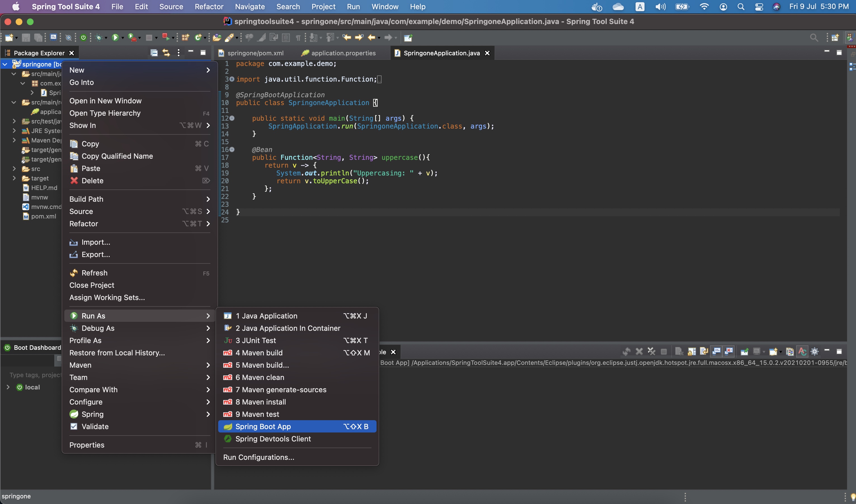Click the green Boot Dashboard power icon
856x504 pixels.
(x=83, y=37)
